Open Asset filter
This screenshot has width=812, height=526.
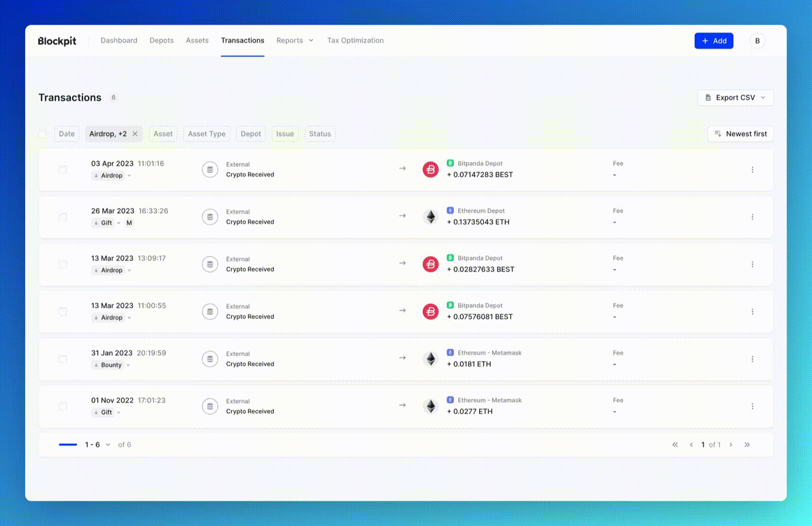[163, 134]
